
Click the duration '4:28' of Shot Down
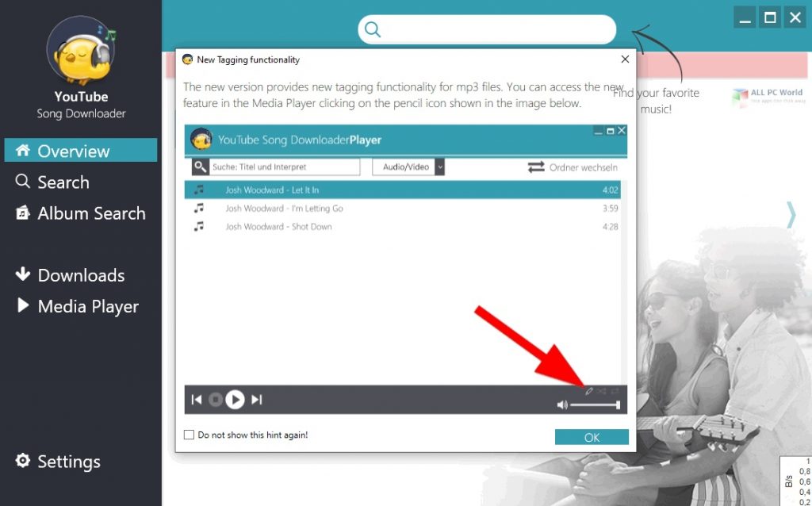click(x=610, y=227)
